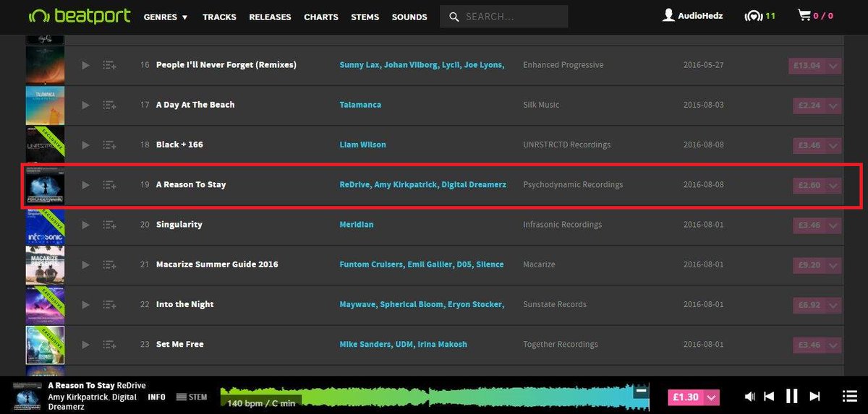Image resolution: width=868 pixels, height=414 pixels.
Task: Go to the Charts page
Action: [321, 17]
